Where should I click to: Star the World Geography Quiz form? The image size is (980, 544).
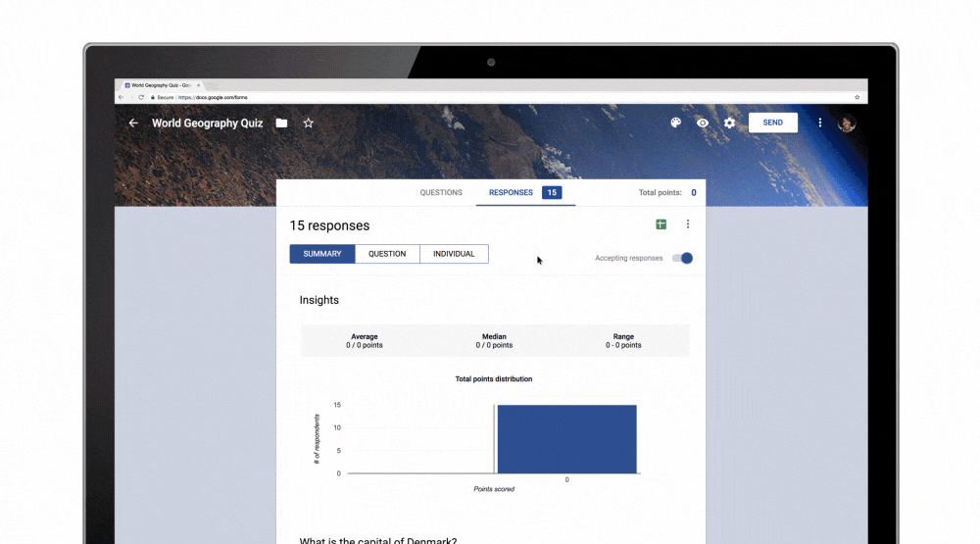pos(308,124)
